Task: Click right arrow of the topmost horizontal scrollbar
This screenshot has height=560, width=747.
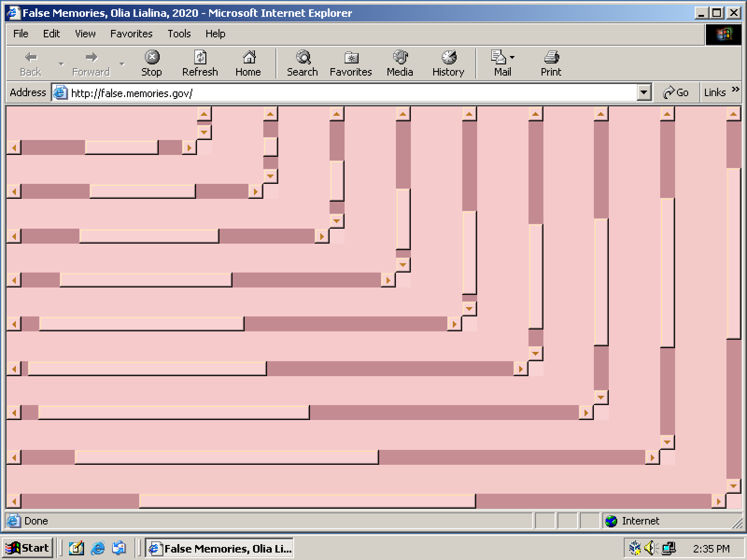Action: [189, 147]
